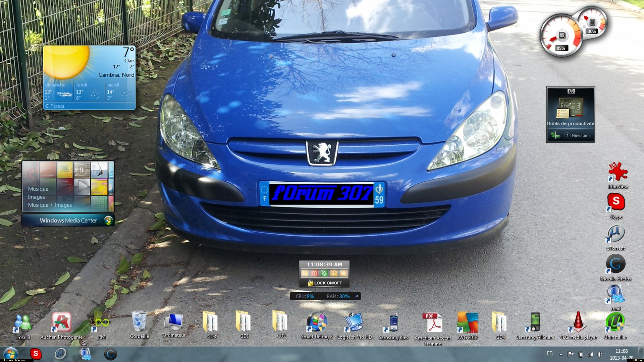The image size is (644, 362).
Task: Open the Foreca link in weather gadget
Action: tap(57, 106)
